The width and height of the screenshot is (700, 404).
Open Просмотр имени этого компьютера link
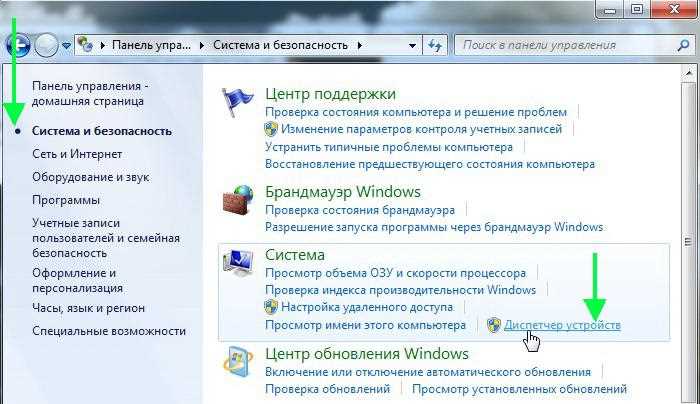pos(365,325)
